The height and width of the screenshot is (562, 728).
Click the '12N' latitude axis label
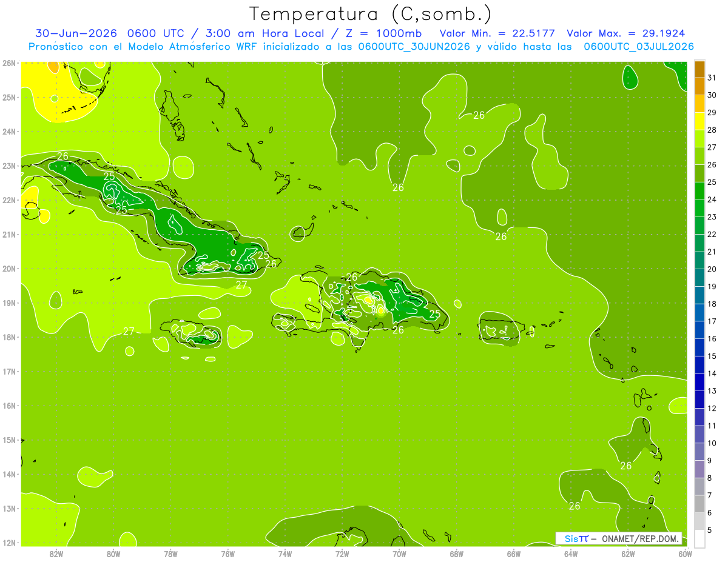click(8, 543)
